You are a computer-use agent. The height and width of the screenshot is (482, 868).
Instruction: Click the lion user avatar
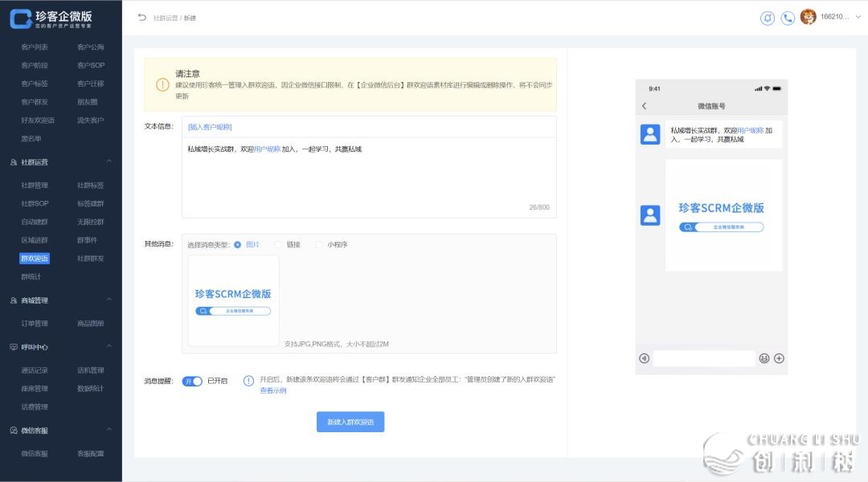click(808, 17)
